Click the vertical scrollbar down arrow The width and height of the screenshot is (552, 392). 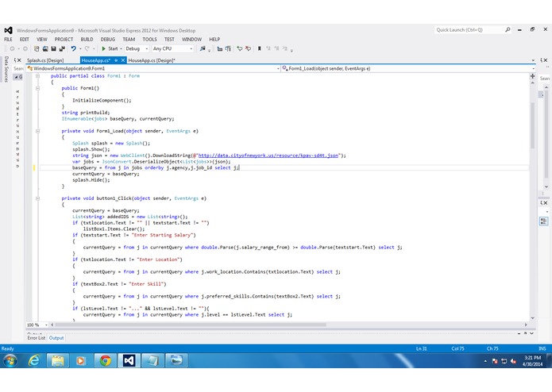pos(533,318)
